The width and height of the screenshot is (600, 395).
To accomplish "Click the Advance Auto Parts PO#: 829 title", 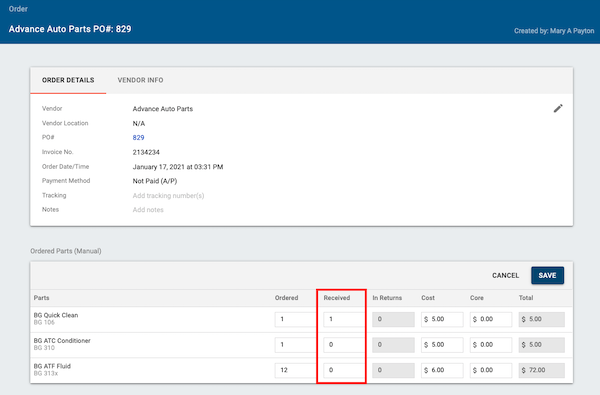I will [70, 29].
